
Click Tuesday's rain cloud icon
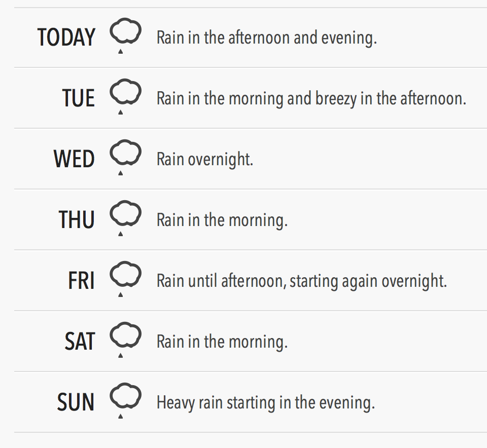125,95
